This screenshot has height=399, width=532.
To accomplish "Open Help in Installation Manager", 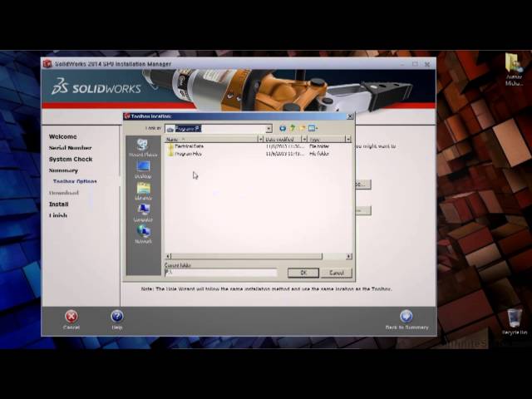I will click(117, 319).
